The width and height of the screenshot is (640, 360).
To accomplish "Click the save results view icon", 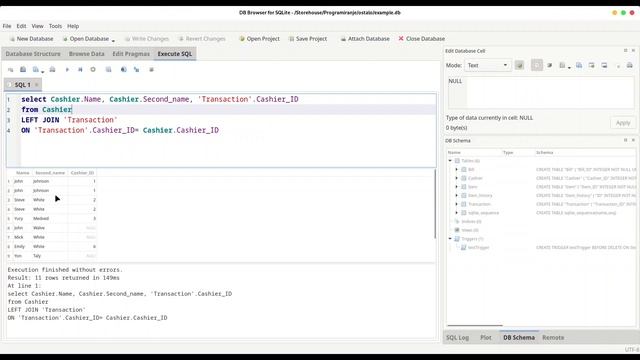I will (x=109, y=70).
